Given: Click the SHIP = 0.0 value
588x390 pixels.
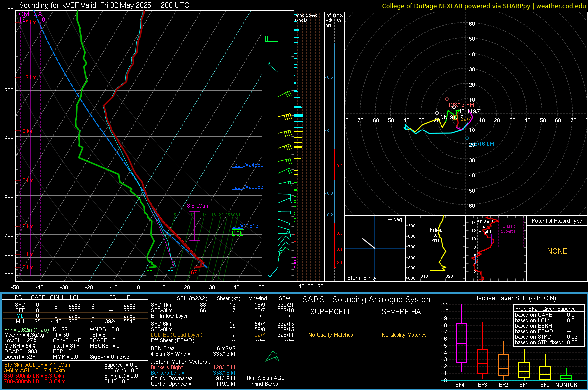Looking at the screenshot, I should tap(117, 381).
